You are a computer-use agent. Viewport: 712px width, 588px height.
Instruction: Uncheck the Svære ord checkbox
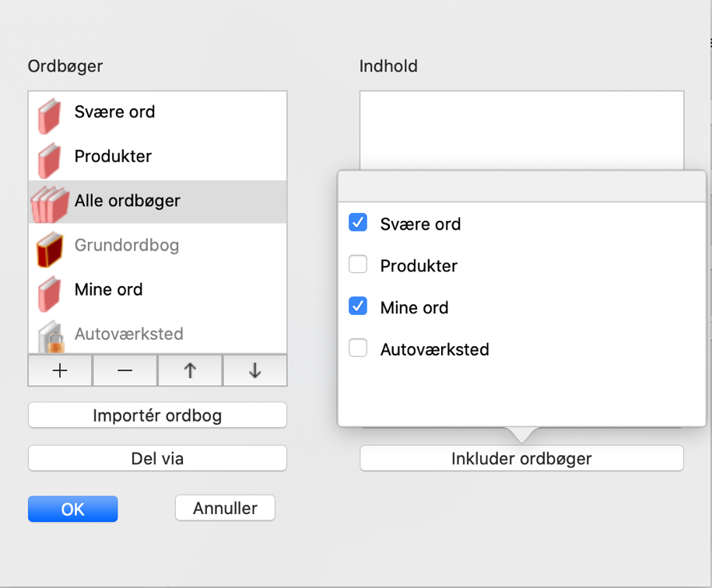coord(358,223)
